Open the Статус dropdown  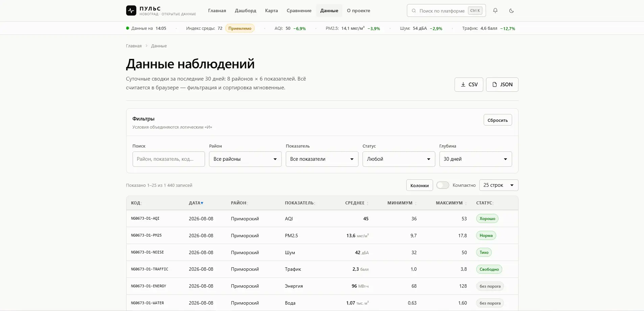[x=399, y=159]
